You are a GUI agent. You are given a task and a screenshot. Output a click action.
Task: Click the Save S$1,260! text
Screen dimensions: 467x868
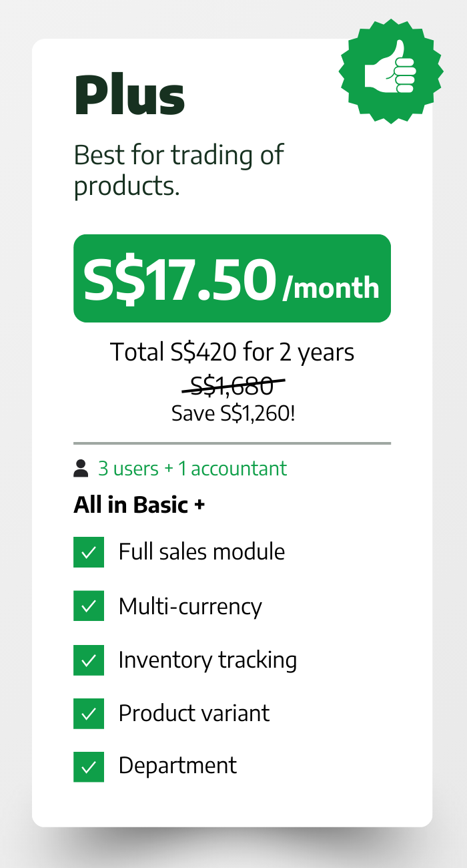point(233,413)
